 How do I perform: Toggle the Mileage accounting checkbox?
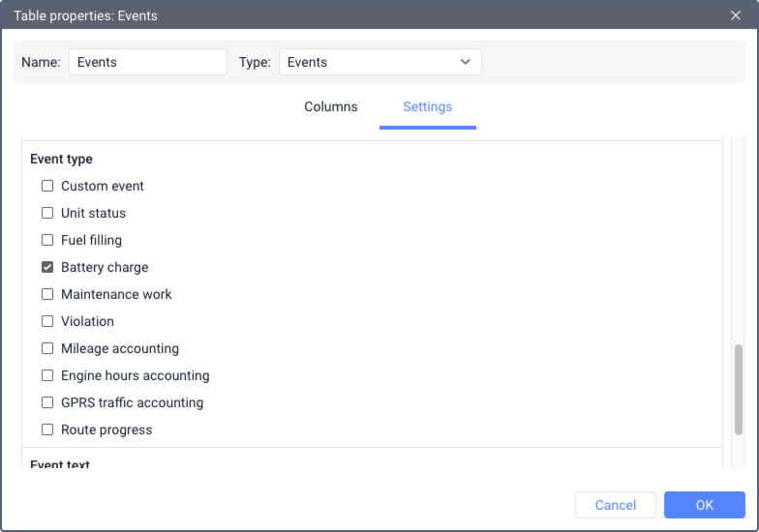47,348
